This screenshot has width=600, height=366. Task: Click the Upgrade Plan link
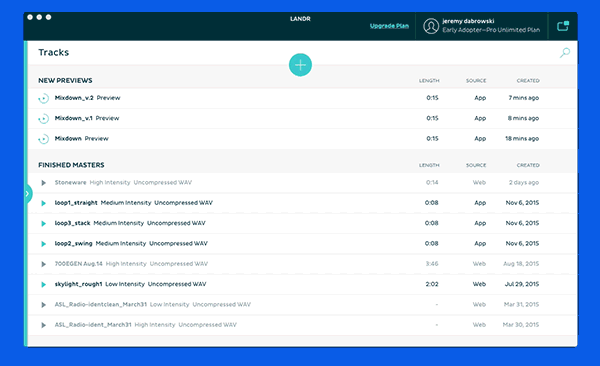click(389, 26)
